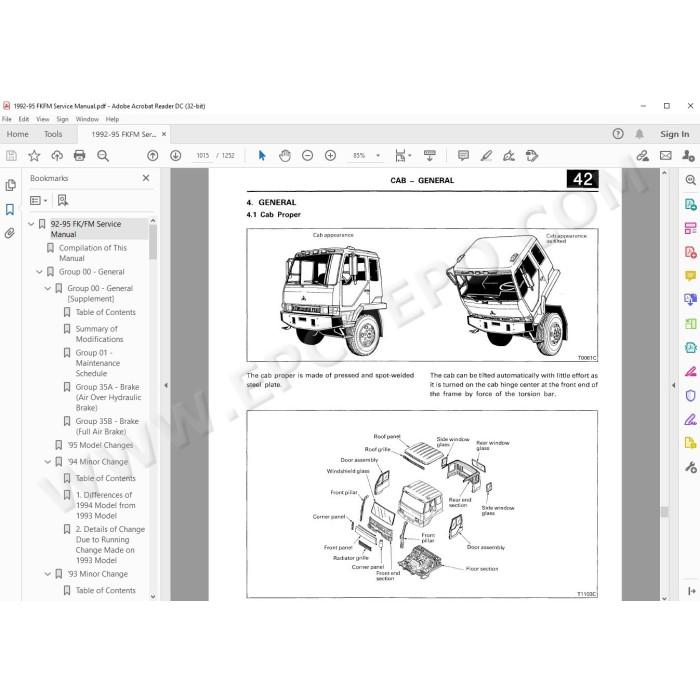Open Compilation of This Manual bookmark

point(93,253)
